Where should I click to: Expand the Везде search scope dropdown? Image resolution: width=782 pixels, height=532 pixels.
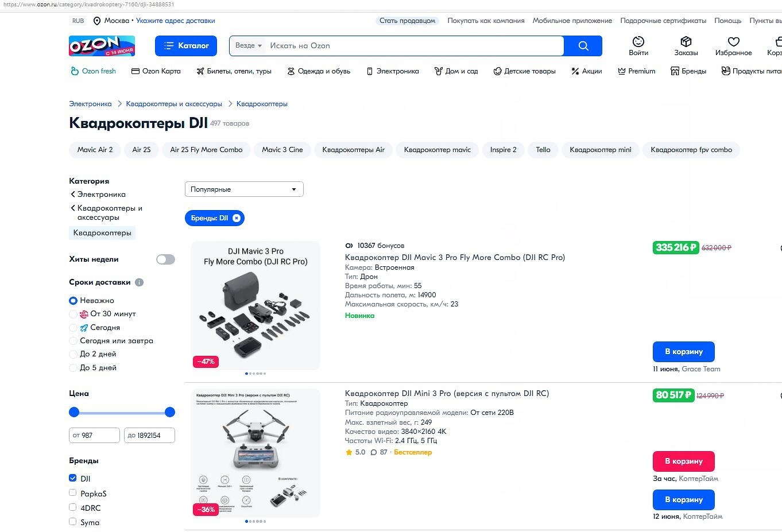(249, 46)
